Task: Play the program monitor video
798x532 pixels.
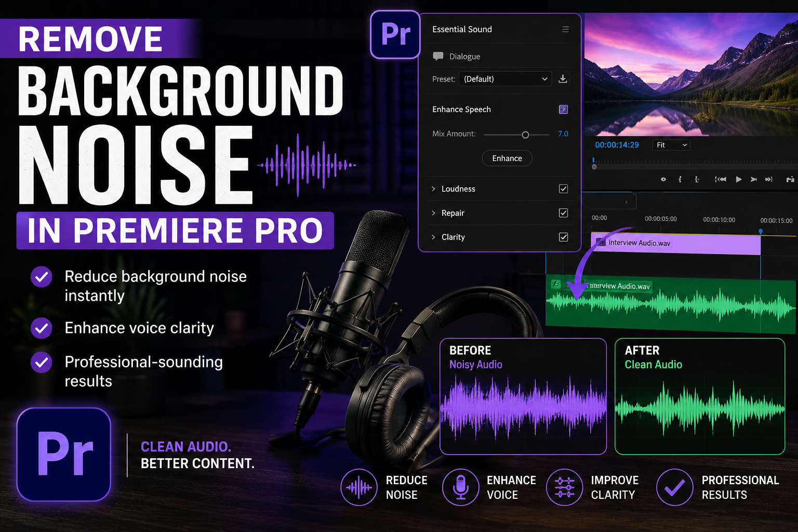Action: (x=738, y=179)
